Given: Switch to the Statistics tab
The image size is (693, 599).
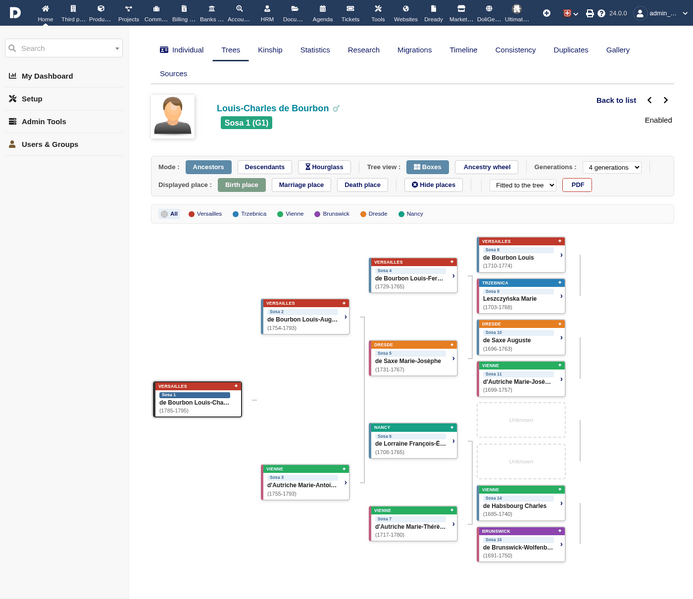Looking at the screenshot, I should [x=315, y=50].
